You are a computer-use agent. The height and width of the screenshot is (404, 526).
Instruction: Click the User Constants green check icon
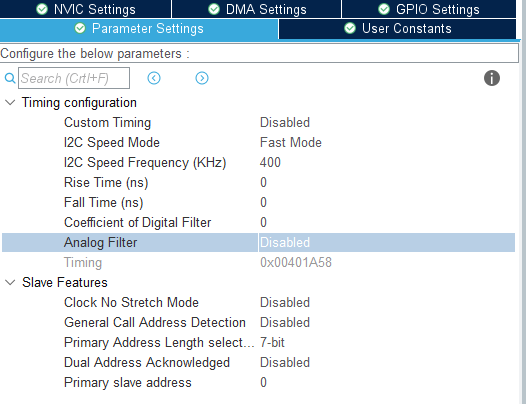tap(350, 28)
